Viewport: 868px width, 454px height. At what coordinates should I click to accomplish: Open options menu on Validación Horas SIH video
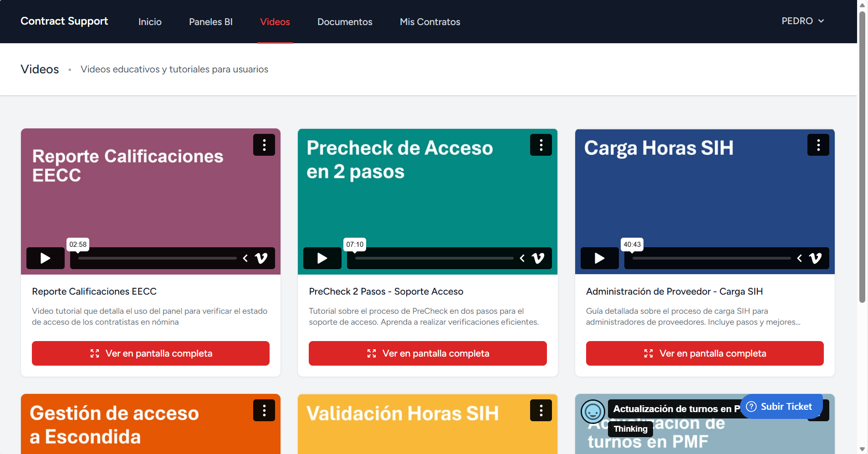point(541,410)
